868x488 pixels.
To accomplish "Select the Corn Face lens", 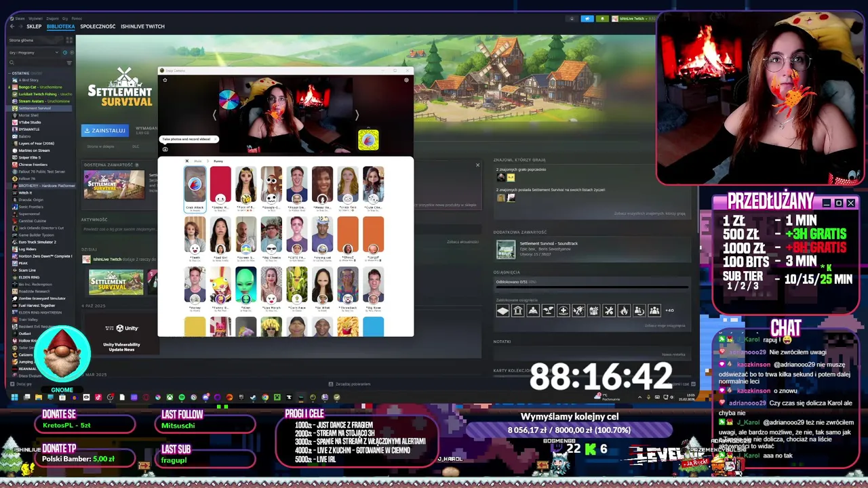I will [296, 289].
